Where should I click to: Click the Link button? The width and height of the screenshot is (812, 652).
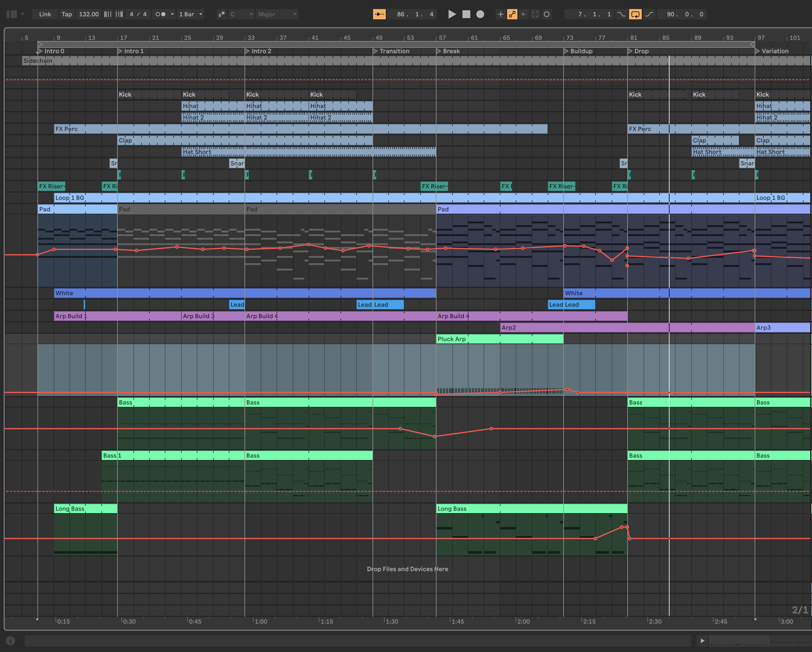[x=45, y=14]
